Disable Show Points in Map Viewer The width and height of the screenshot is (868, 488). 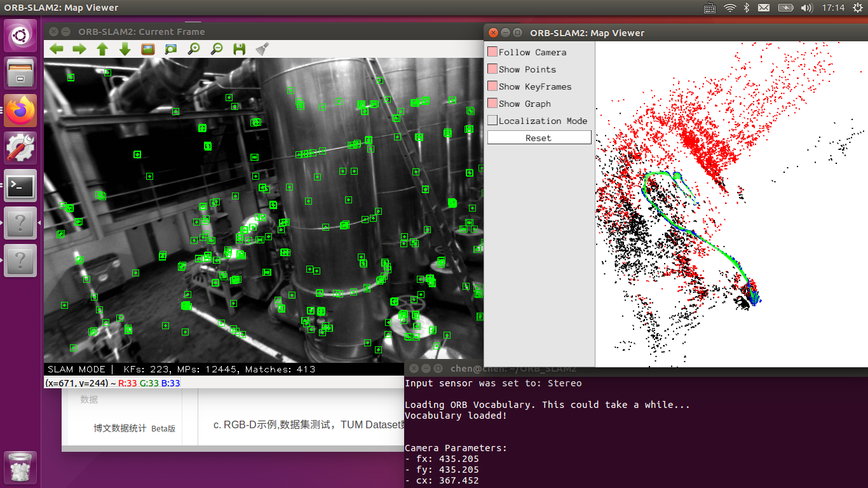coord(492,69)
